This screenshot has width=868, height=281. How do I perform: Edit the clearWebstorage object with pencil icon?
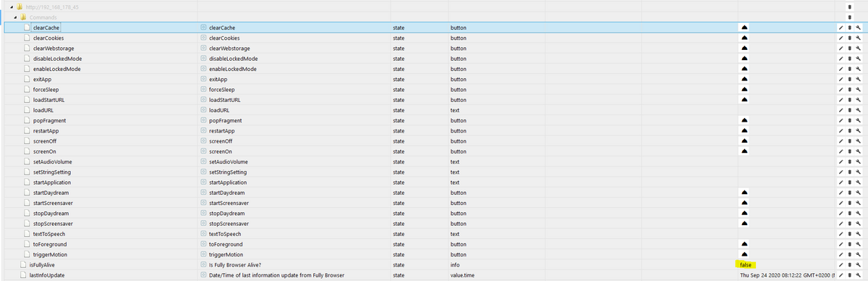click(x=841, y=49)
